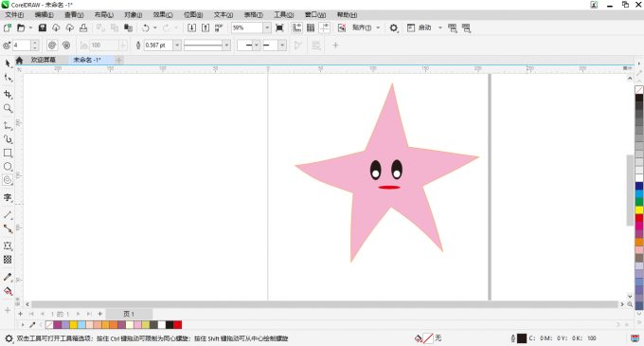Expand the Snap To dropdown

click(x=378, y=27)
